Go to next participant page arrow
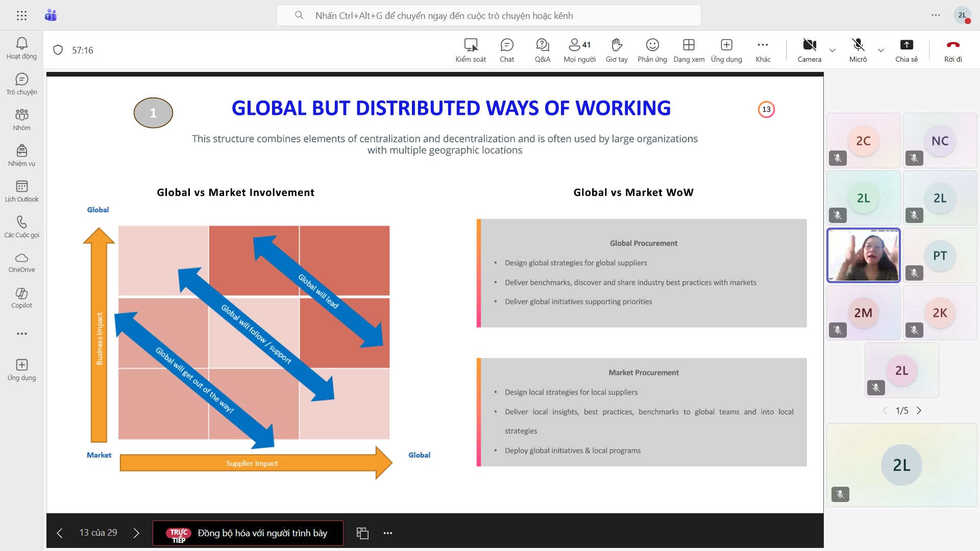The height and width of the screenshot is (551, 980). (x=919, y=411)
